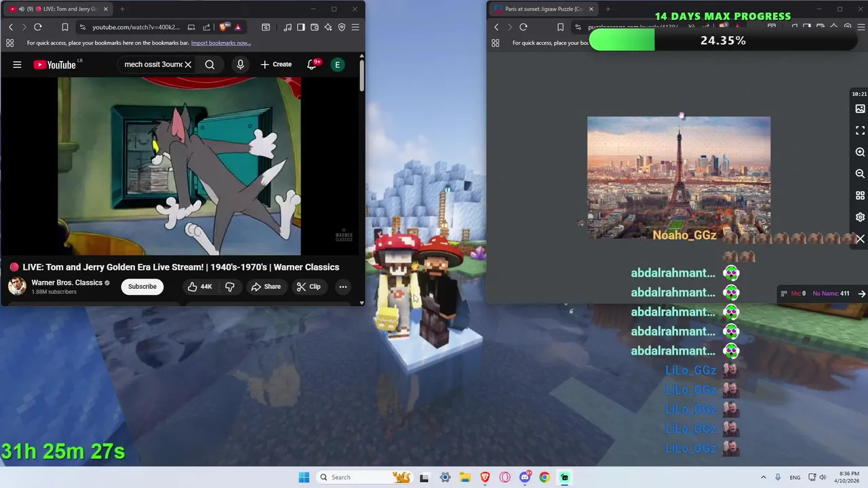Open YouTube notifications bell

coord(313,64)
